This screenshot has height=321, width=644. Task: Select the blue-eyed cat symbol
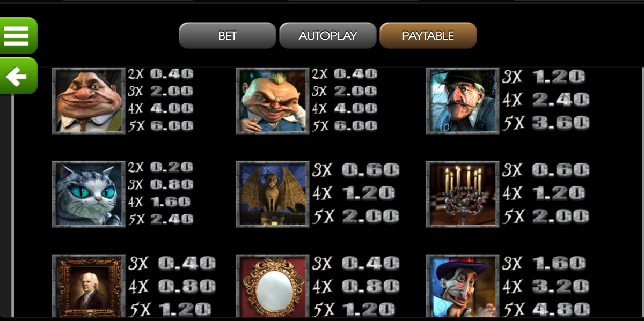click(x=89, y=195)
